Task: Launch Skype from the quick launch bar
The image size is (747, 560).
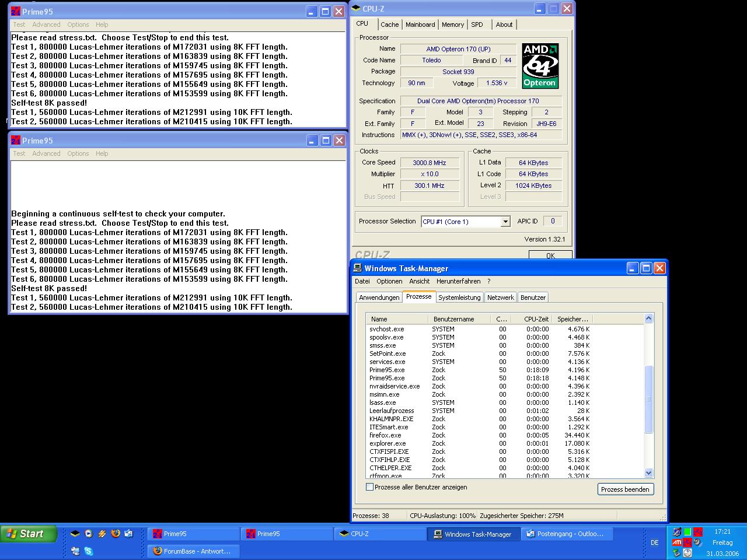Action: click(89, 551)
